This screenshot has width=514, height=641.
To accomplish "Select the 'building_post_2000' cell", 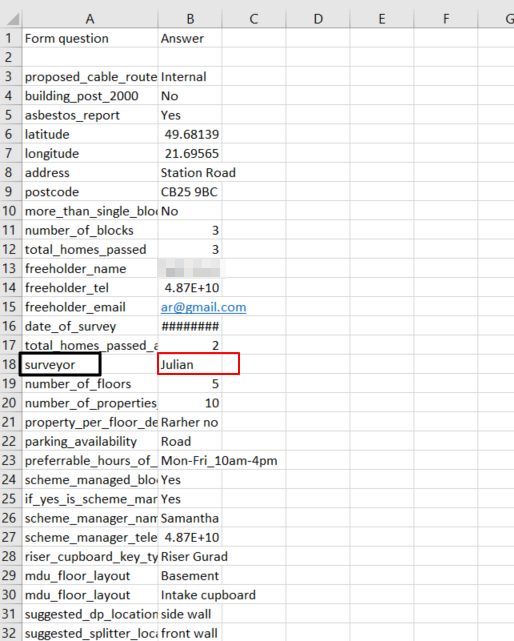I will point(90,96).
